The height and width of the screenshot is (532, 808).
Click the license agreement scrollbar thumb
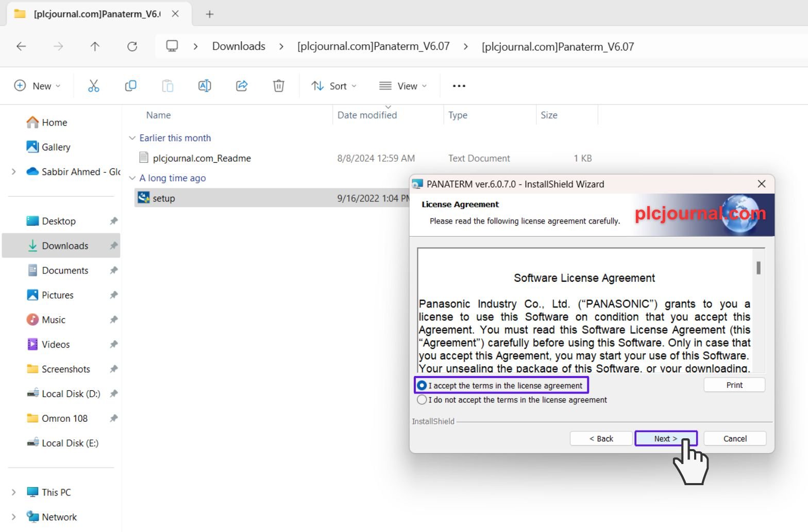(759, 268)
